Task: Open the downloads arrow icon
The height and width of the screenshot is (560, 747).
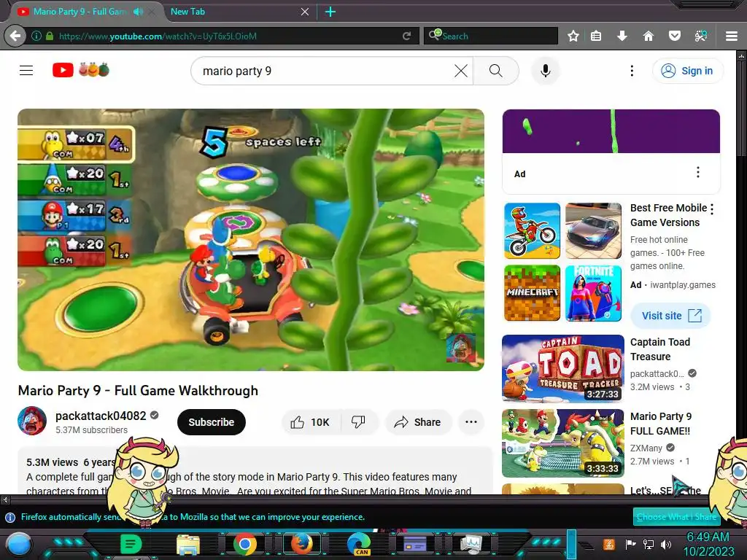Action: pos(622,36)
